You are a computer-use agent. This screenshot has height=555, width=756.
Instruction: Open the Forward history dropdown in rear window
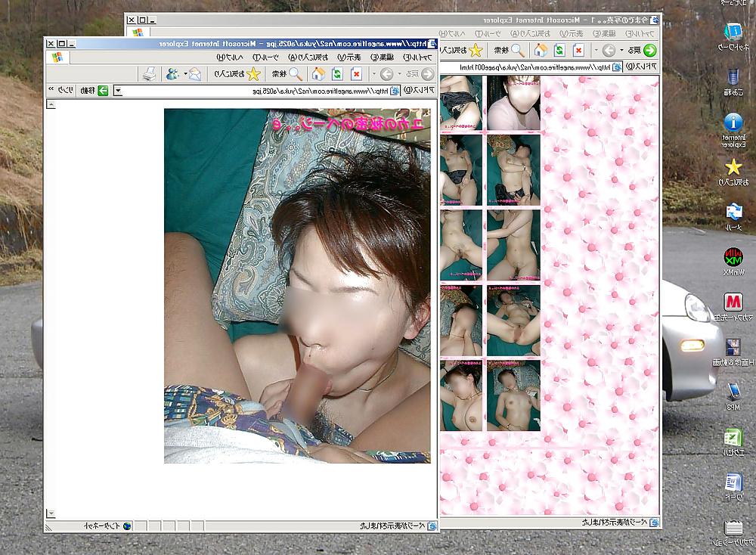tap(596, 50)
